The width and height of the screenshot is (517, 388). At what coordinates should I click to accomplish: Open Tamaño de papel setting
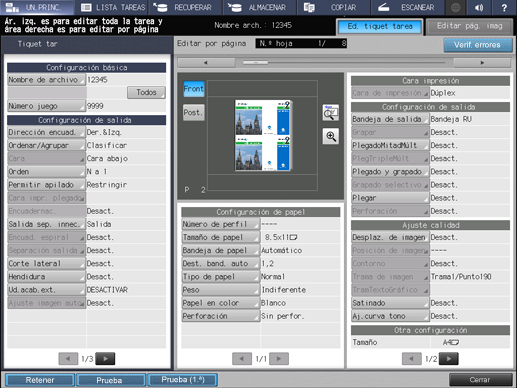click(221, 237)
